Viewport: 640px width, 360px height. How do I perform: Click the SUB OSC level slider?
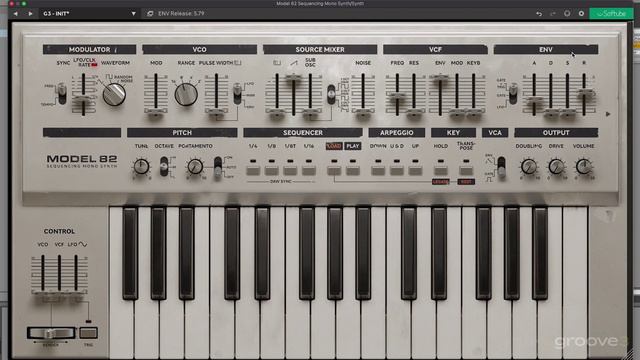pyautogui.click(x=310, y=112)
